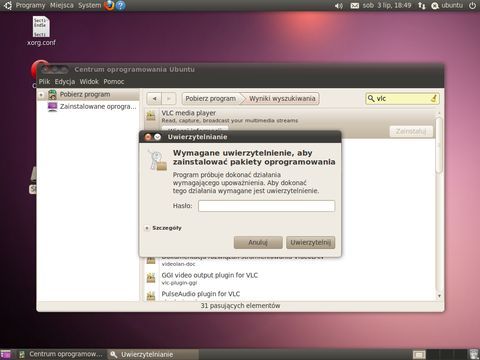Click the GGI video output plugin package icon
The height and width of the screenshot is (360, 480).
coord(151,277)
